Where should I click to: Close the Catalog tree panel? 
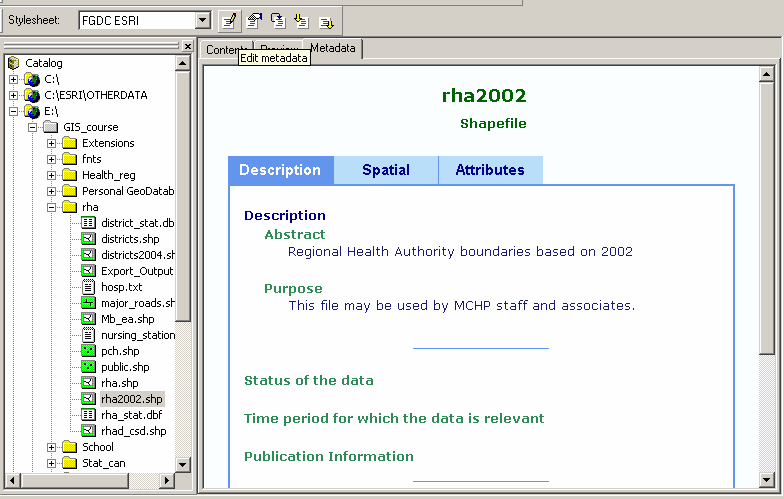pyautogui.click(x=187, y=46)
